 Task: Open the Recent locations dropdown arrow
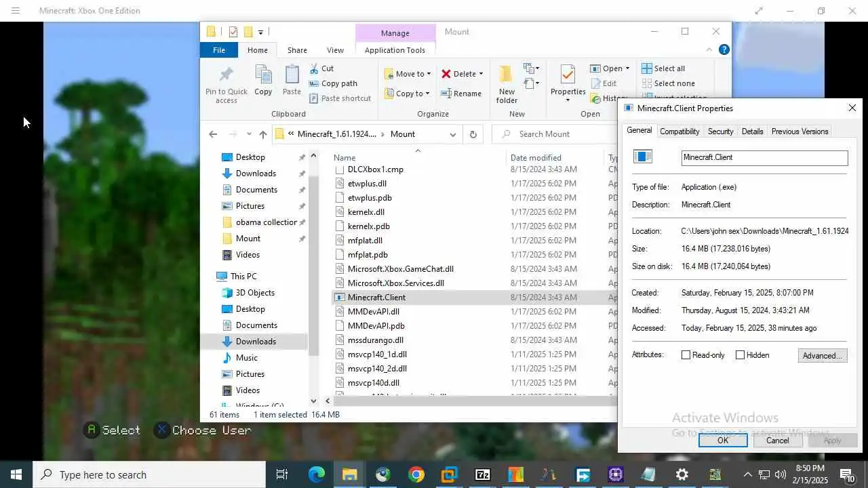point(249,134)
